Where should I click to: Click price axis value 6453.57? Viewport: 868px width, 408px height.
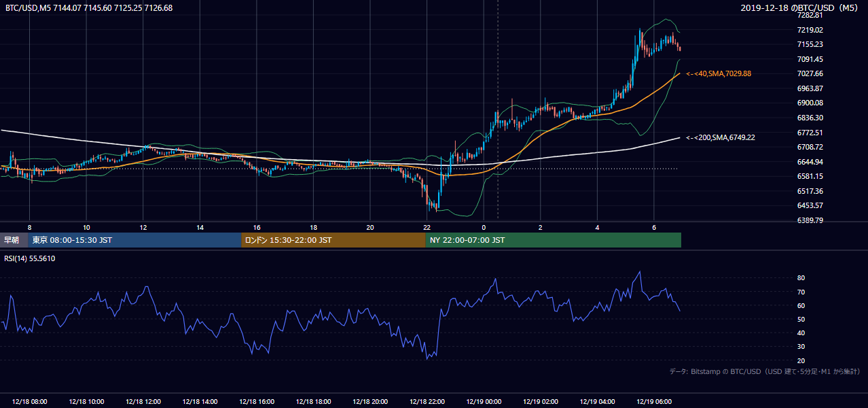(810, 205)
